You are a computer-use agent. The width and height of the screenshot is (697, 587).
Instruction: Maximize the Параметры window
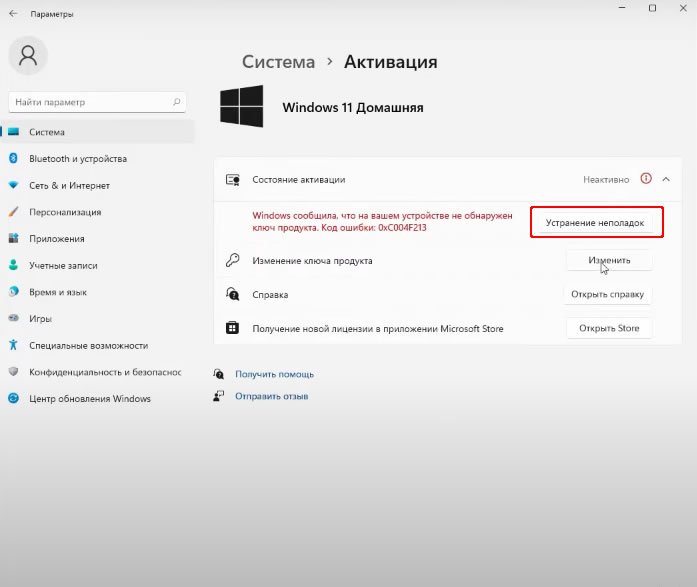coord(653,8)
